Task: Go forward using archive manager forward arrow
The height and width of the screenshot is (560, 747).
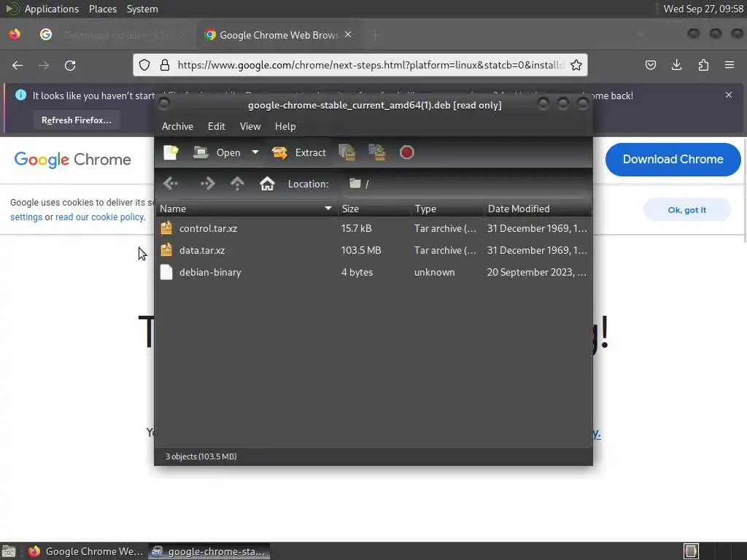Action: click(208, 183)
